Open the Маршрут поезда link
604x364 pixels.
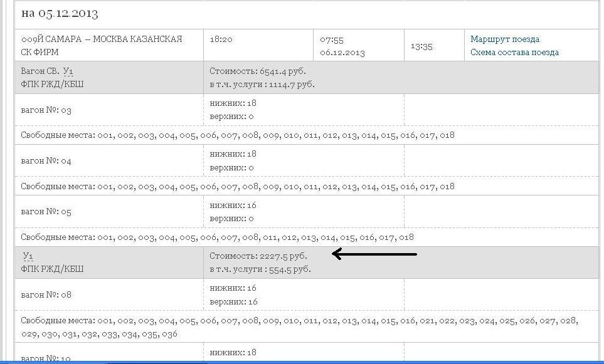click(x=505, y=39)
